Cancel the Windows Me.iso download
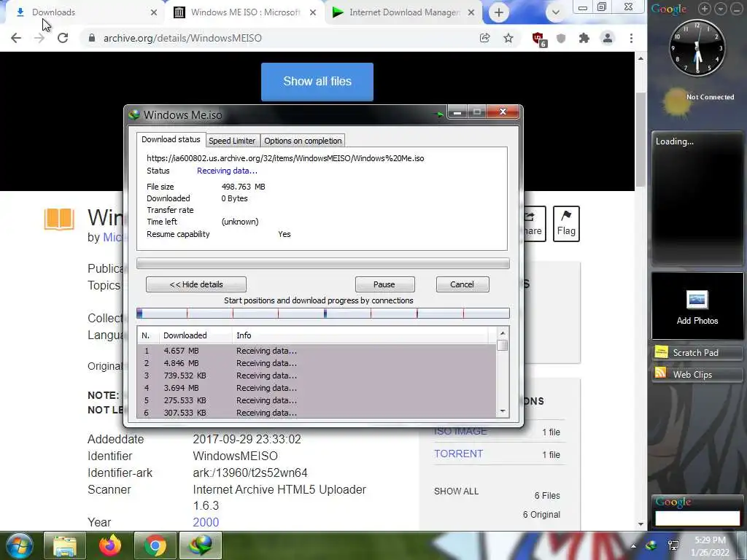Viewport: 747px width, 560px height. (462, 284)
